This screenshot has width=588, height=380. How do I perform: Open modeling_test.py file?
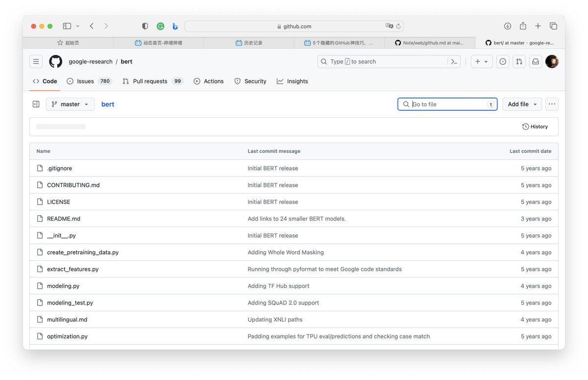(x=70, y=303)
